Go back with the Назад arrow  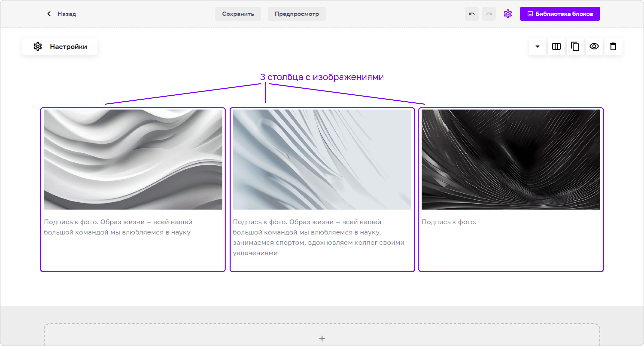coord(49,14)
